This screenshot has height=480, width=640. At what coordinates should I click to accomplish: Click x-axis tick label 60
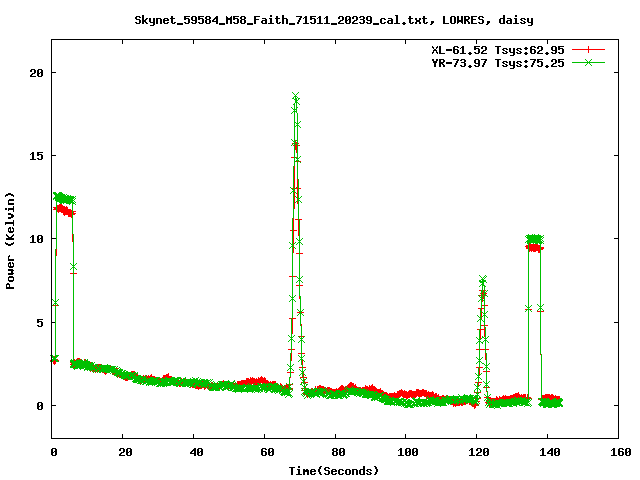[267, 452]
